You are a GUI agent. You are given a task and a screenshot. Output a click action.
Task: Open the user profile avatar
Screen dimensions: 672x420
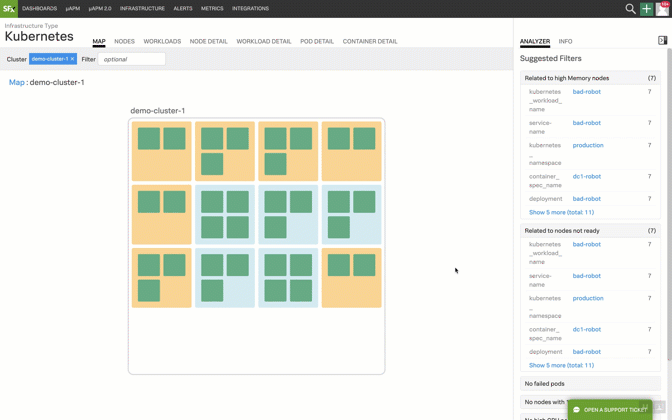pos(662,9)
